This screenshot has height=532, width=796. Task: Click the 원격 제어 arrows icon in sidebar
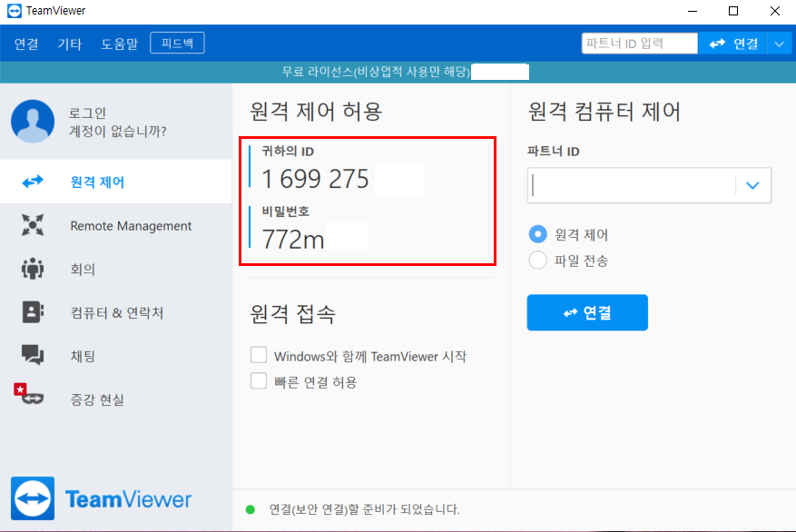tap(33, 182)
